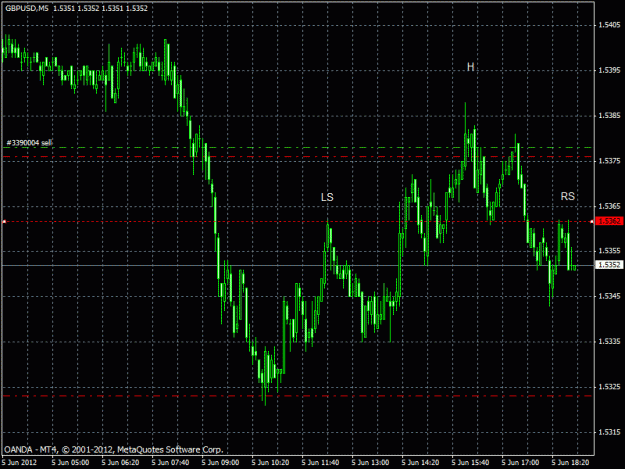Image resolution: width=625 pixels, height=469 pixels.
Task: Click the left arrow marker on 1.5362 line
Action: (x=4, y=221)
